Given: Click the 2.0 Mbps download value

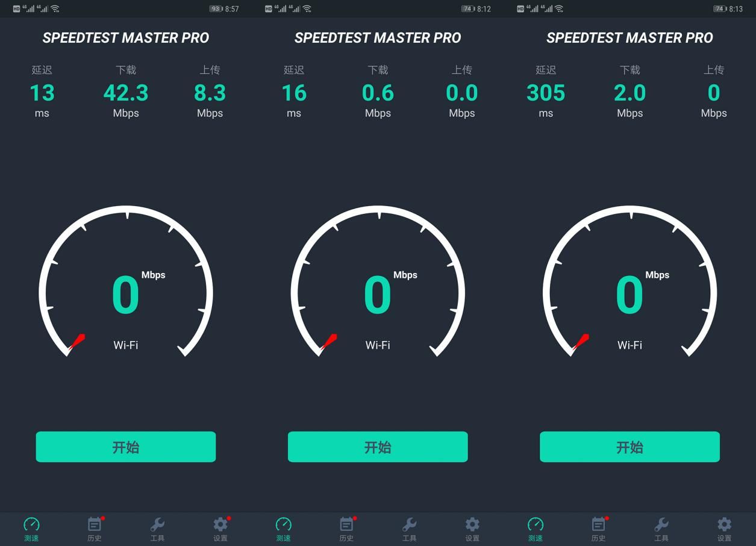Looking at the screenshot, I should click(630, 93).
